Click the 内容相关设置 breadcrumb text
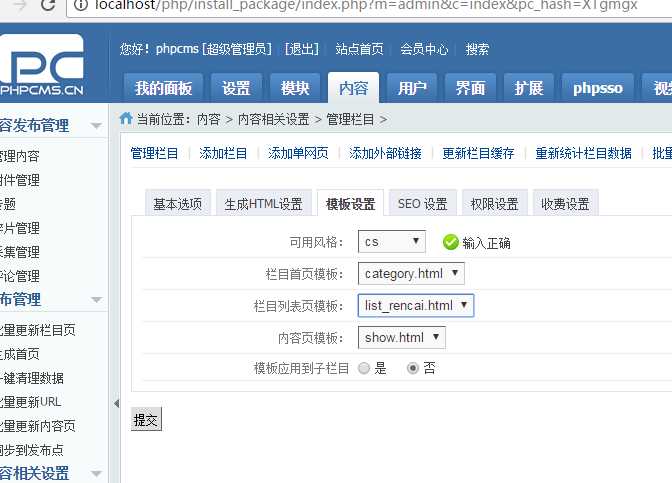This screenshot has width=672, height=483. 273,119
